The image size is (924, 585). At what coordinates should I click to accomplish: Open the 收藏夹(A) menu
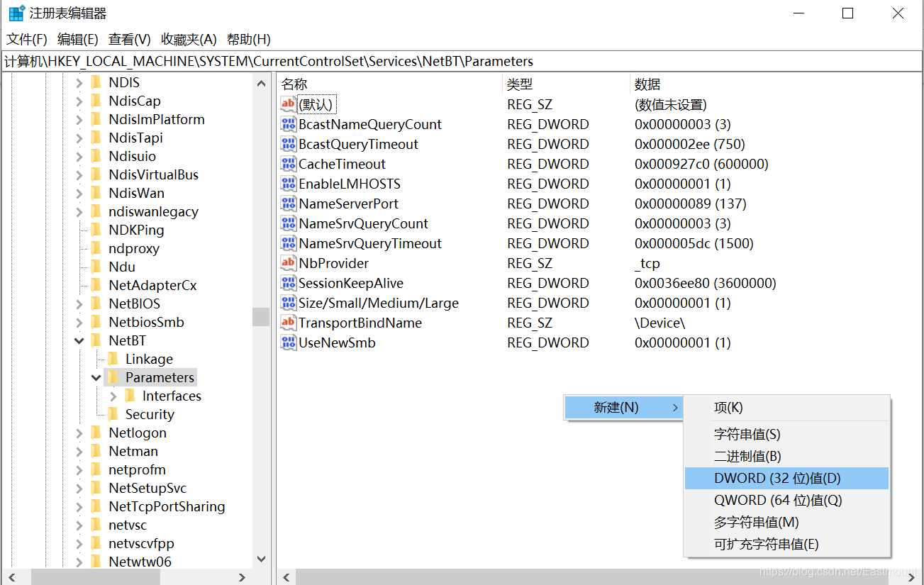click(x=189, y=40)
